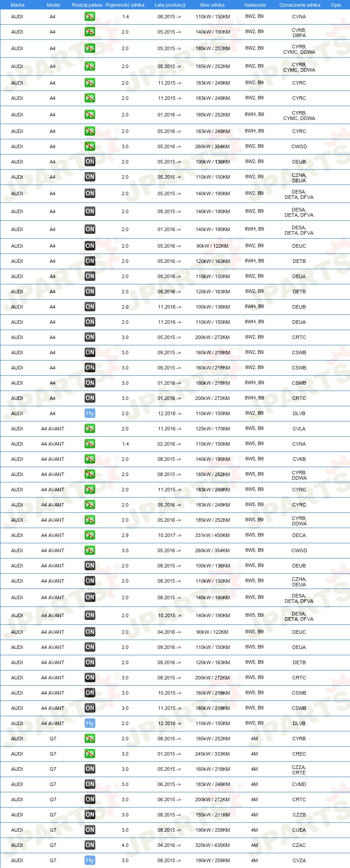This screenshot has height=868, width=350.
Task: Select the CVKB, DBPA engine code cell
Action: 299,33
